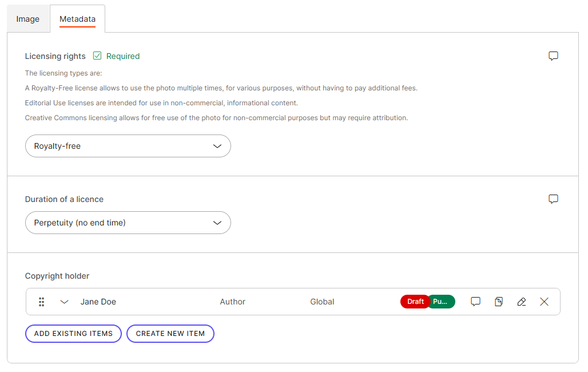The image size is (588, 372).
Task: Click the drag handle on Jane Doe row
Action: (x=41, y=302)
